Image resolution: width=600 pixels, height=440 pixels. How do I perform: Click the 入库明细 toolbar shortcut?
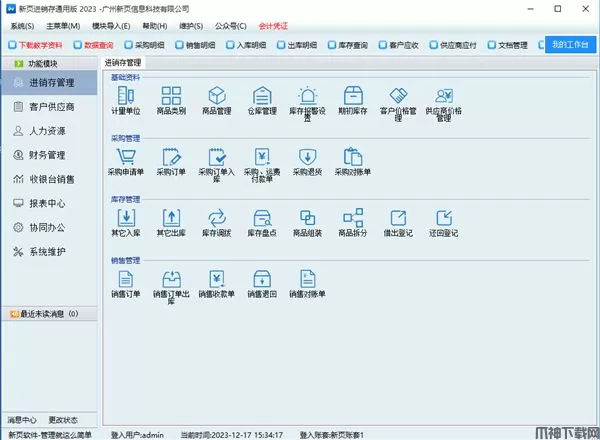pyautogui.click(x=246, y=45)
